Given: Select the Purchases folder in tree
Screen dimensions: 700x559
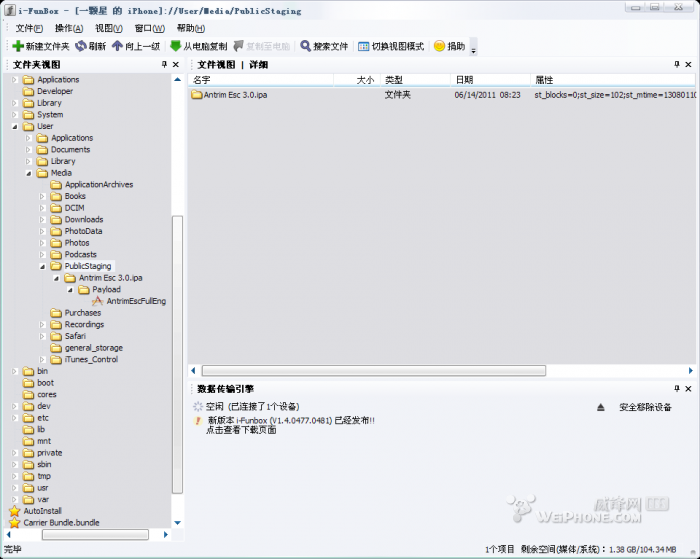Looking at the screenshot, I should coord(83,313).
